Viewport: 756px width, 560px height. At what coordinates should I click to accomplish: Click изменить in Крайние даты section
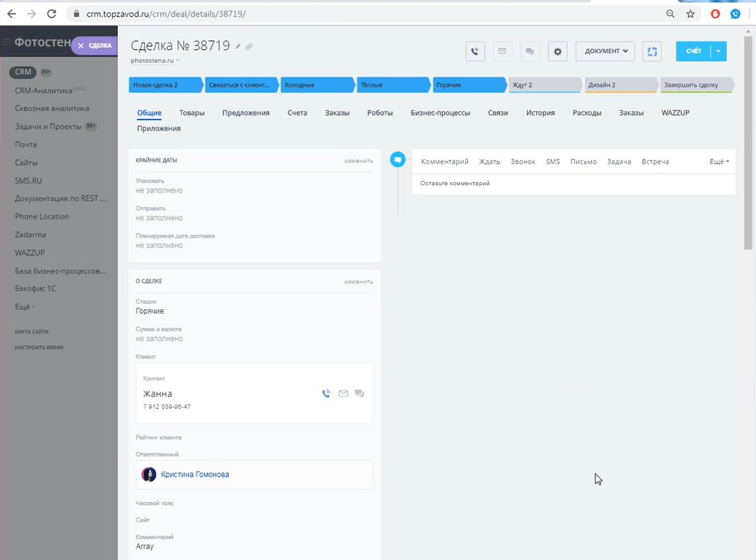pyautogui.click(x=358, y=161)
